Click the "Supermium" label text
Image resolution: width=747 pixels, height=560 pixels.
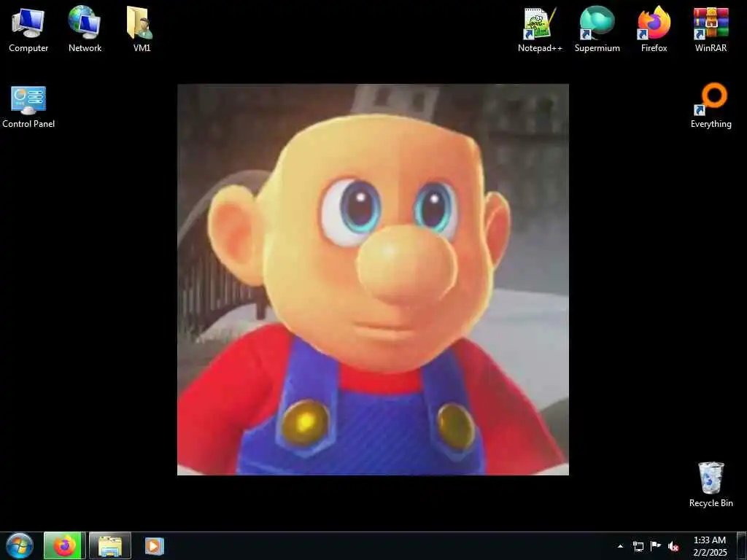(597, 48)
